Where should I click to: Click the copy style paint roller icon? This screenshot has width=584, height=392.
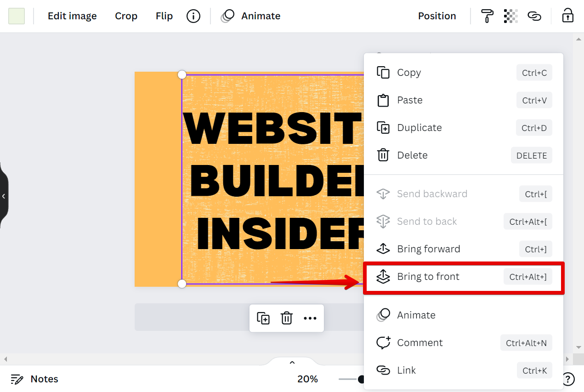tap(487, 16)
